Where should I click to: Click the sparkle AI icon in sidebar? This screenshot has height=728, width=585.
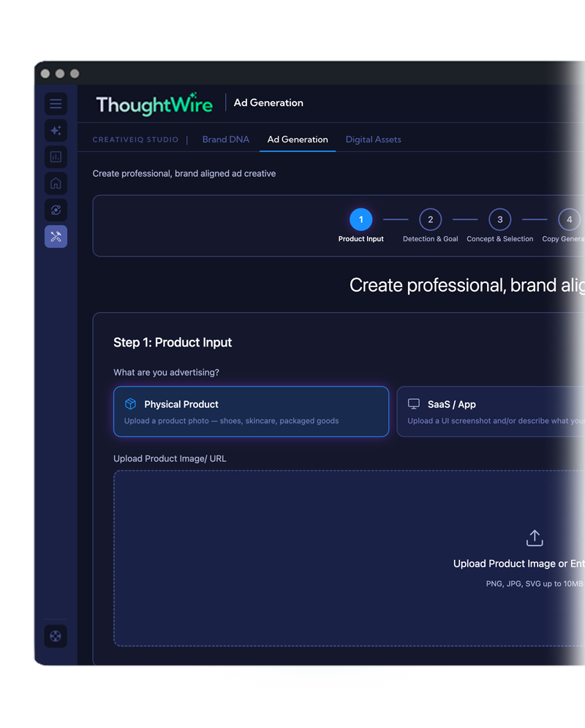click(56, 130)
